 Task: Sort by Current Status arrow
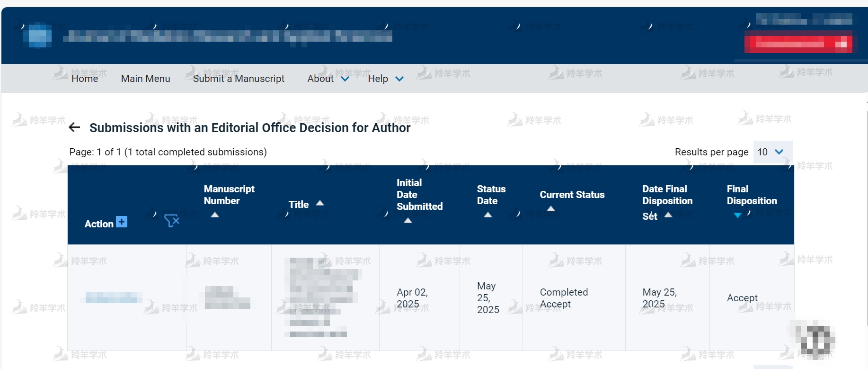pyautogui.click(x=551, y=208)
